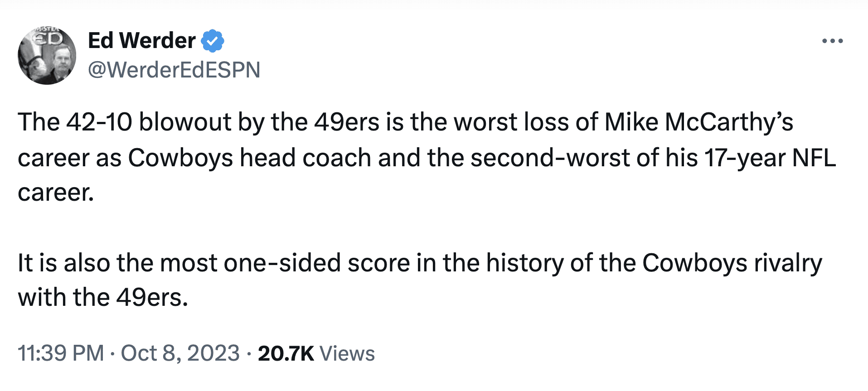Click the 20.7K view count
This screenshot has width=868, height=391.
pyautogui.click(x=286, y=353)
